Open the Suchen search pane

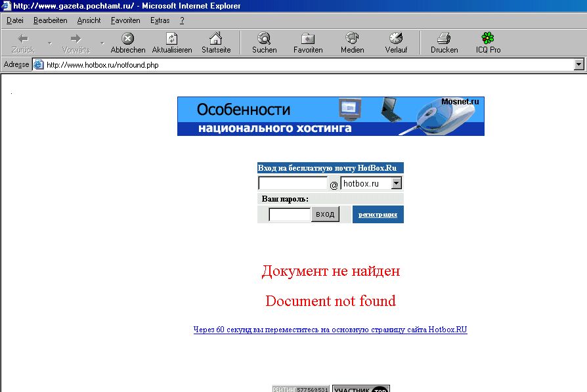coord(265,43)
